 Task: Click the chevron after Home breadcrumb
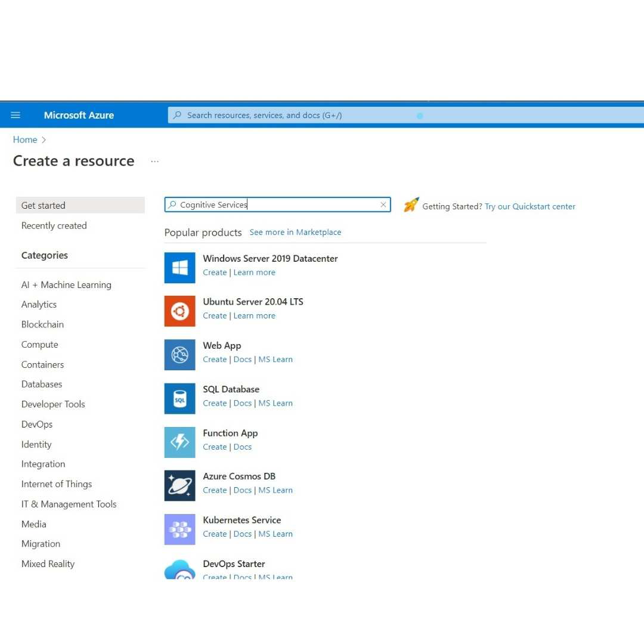[x=44, y=140]
